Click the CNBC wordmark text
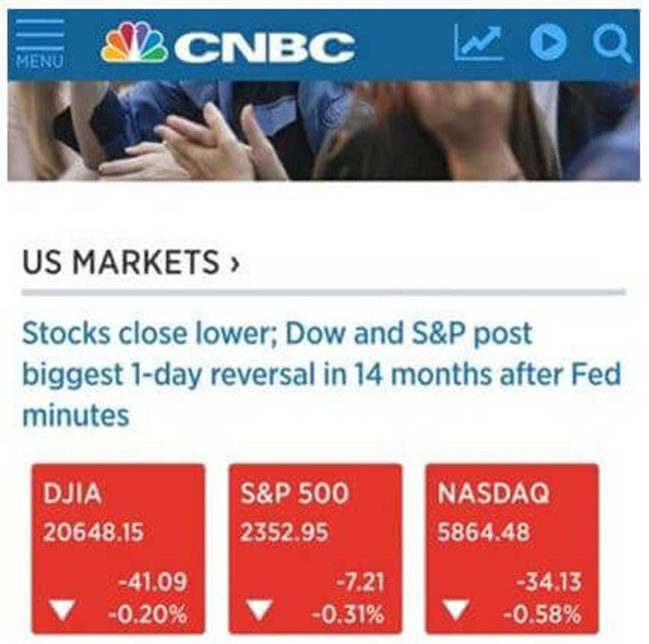 pos(265,47)
